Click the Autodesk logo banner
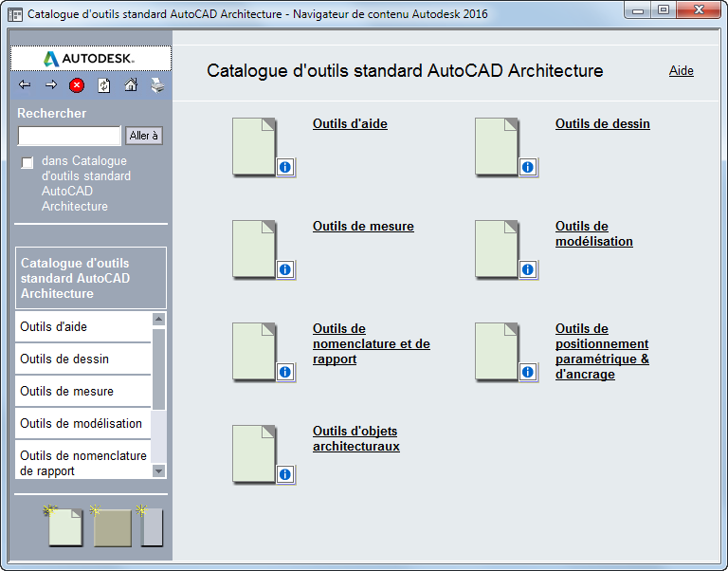The image size is (728, 571). click(x=91, y=59)
